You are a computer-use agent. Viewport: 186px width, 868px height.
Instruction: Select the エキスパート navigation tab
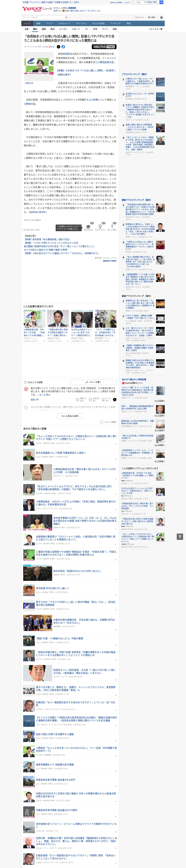pyautogui.click(x=64, y=24)
